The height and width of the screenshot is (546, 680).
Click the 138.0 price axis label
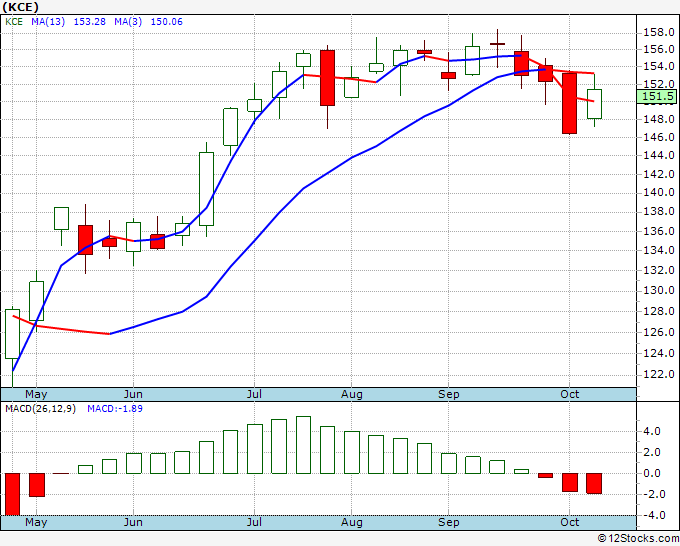(658, 212)
